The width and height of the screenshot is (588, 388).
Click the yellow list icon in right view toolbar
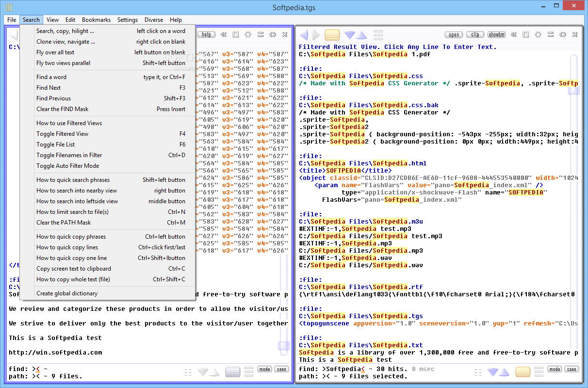(x=332, y=35)
